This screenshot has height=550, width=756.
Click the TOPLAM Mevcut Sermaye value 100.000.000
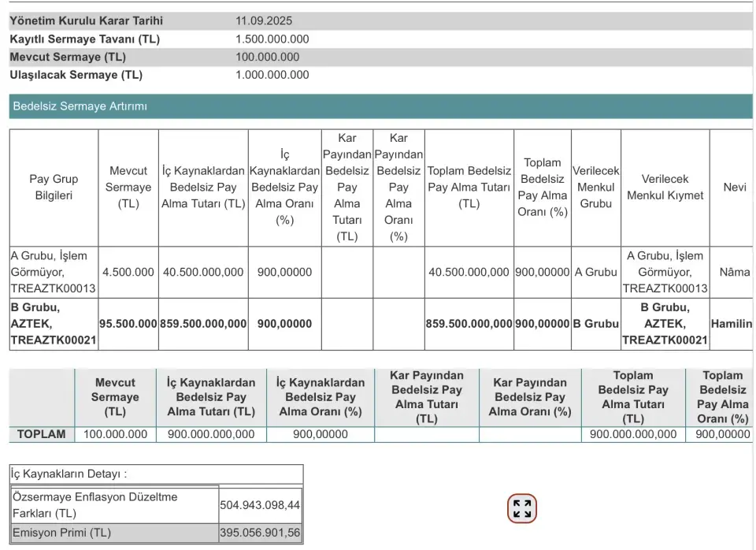click(115, 434)
